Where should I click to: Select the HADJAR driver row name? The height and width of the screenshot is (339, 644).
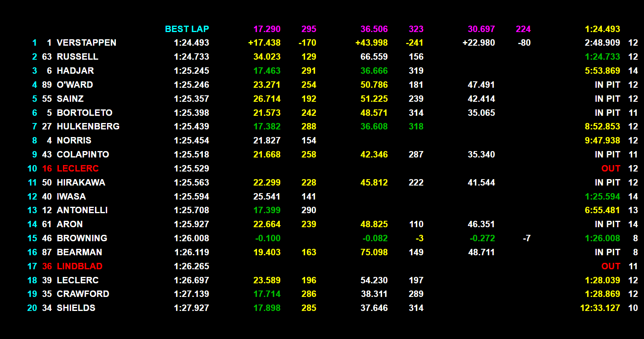click(75, 71)
